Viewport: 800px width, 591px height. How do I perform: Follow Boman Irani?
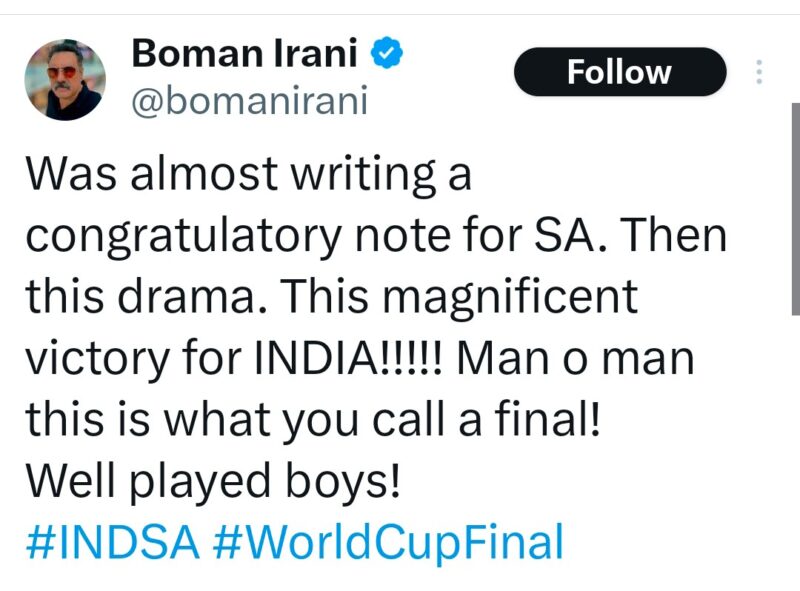tap(620, 71)
